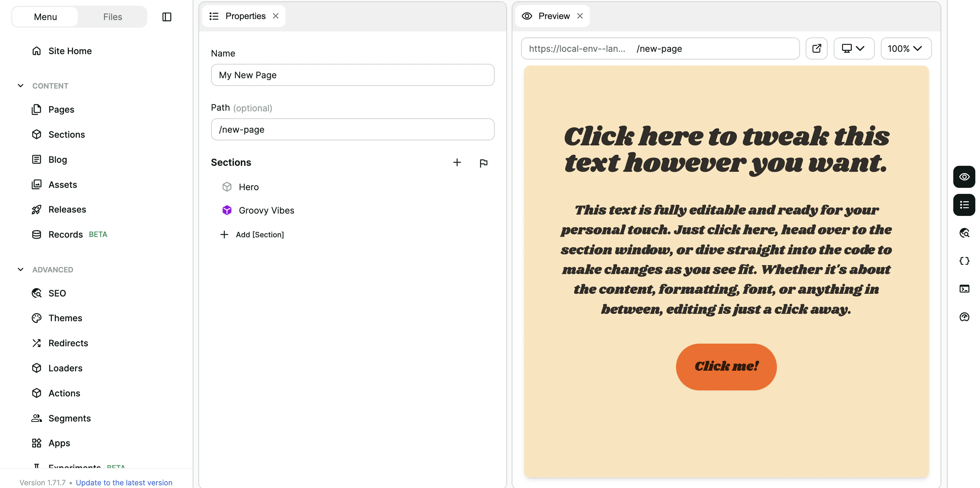Click Update to the latest version link
The image size is (980, 488).
coord(124,482)
